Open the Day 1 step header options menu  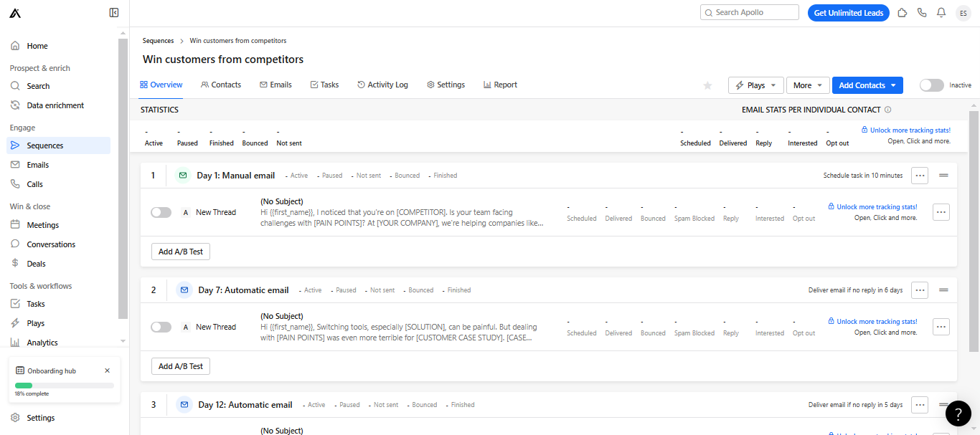click(x=920, y=175)
